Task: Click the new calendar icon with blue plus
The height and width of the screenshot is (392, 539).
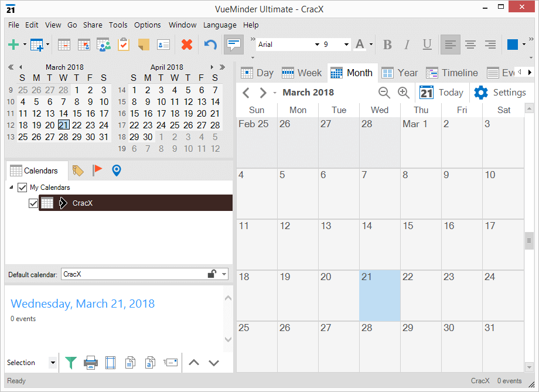Action: click(x=37, y=45)
